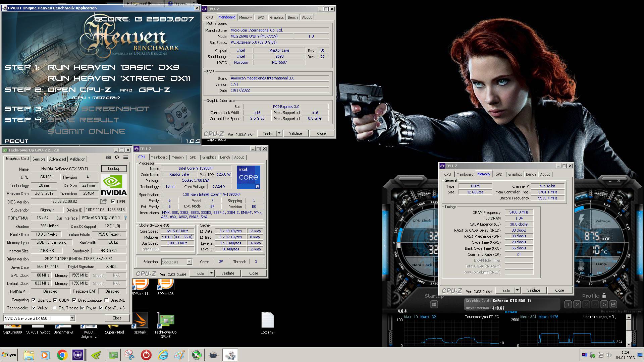The image size is (644, 362).
Task: Open Graphics tab in CPU-Z Memory window
Action: [x=515, y=174]
